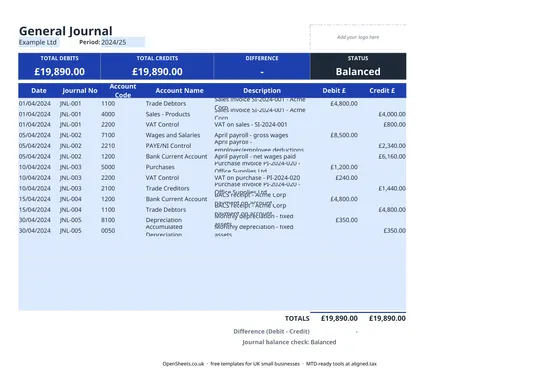Select the Account Code column header

(123, 91)
